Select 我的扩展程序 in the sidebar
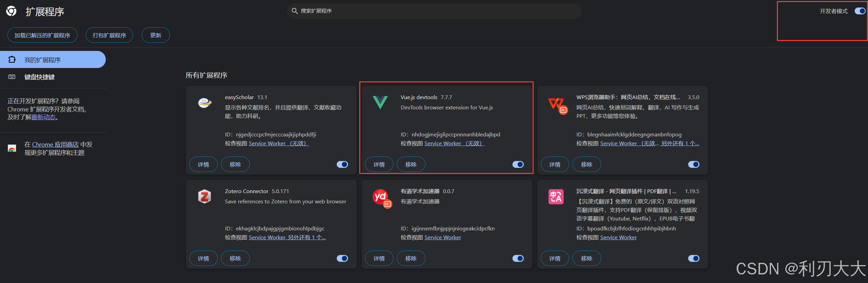868x283 pixels. click(x=53, y=59)
